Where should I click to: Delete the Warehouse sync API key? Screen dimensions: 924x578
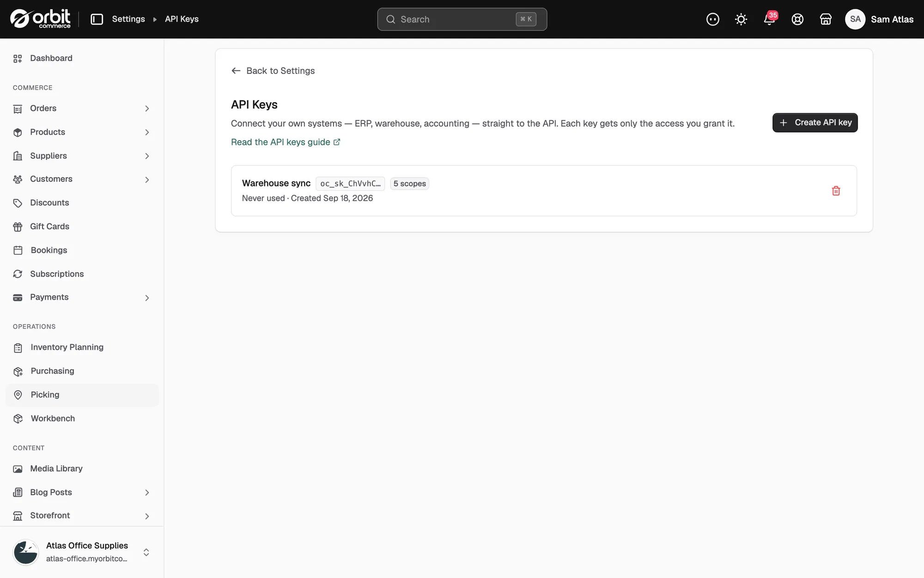[836, 191]
